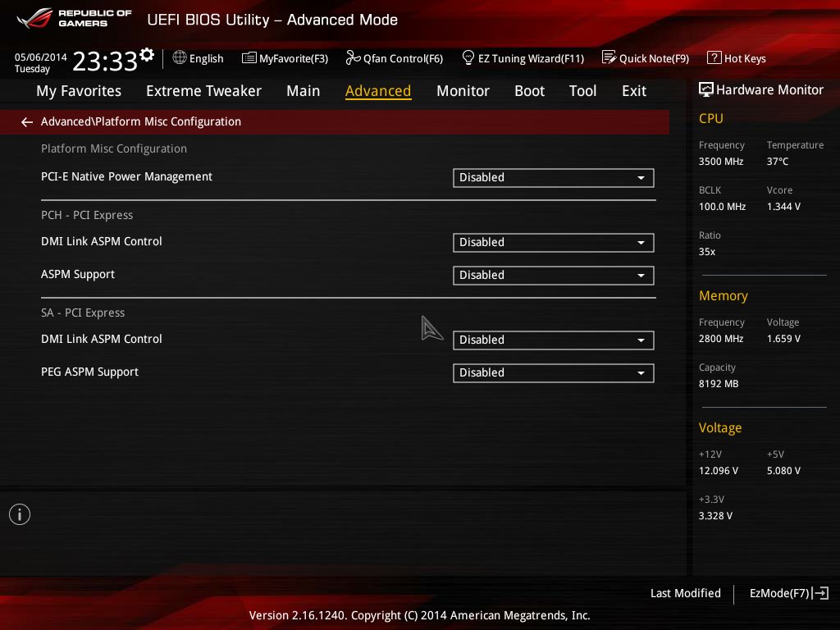Click the date 05/06/2014

tap(41, 57)
